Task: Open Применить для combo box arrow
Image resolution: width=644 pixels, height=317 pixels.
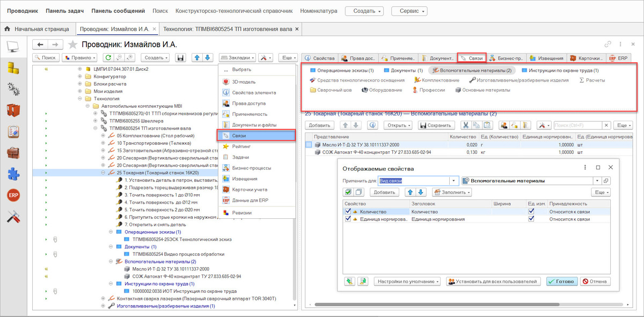Action: tap(455, 181)
